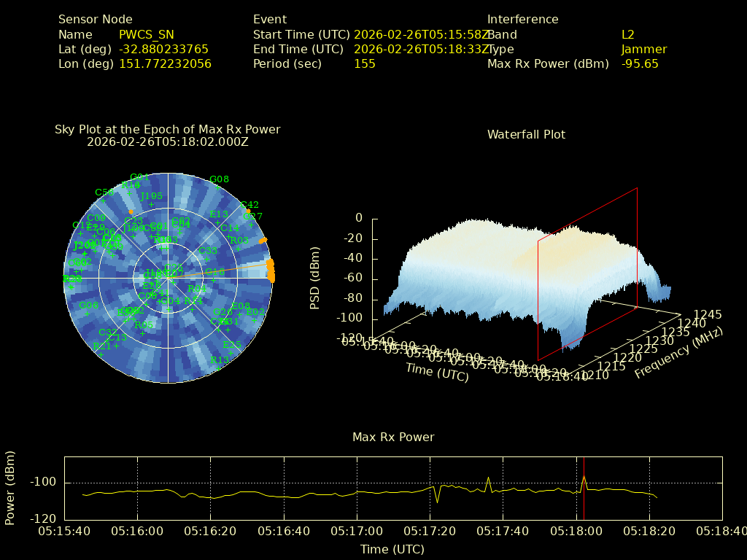The width and height of the screenshot is (747, 560).
Task: Select the Jammer interference type value
Action: pyautogui.click(x=644, y=49)
